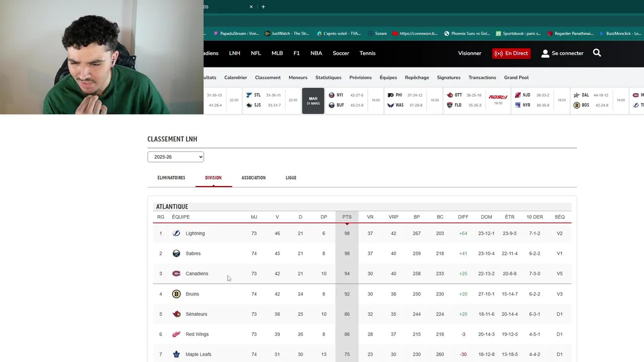Click the Bruins team logo
This screenshot has width=644, height=362.
[x=176, y=294]
